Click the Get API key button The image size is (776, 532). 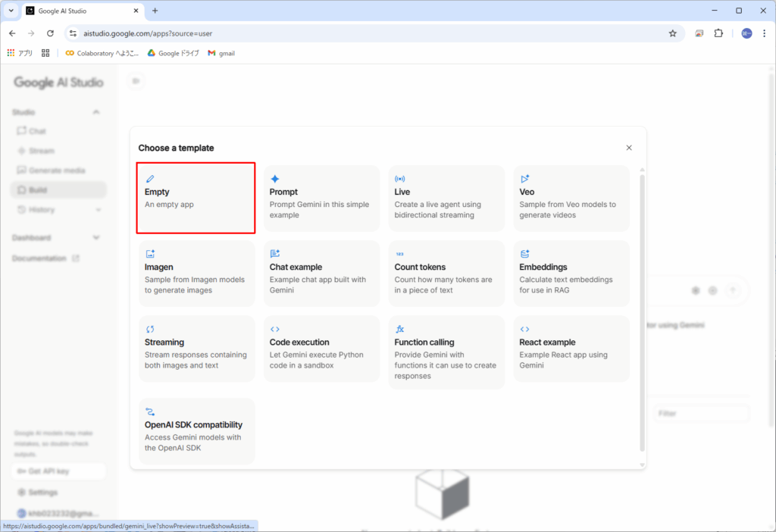[58, 471]
